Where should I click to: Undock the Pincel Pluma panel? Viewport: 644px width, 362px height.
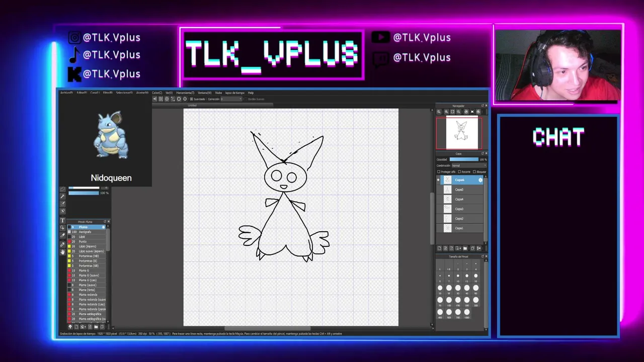[105, 222]
